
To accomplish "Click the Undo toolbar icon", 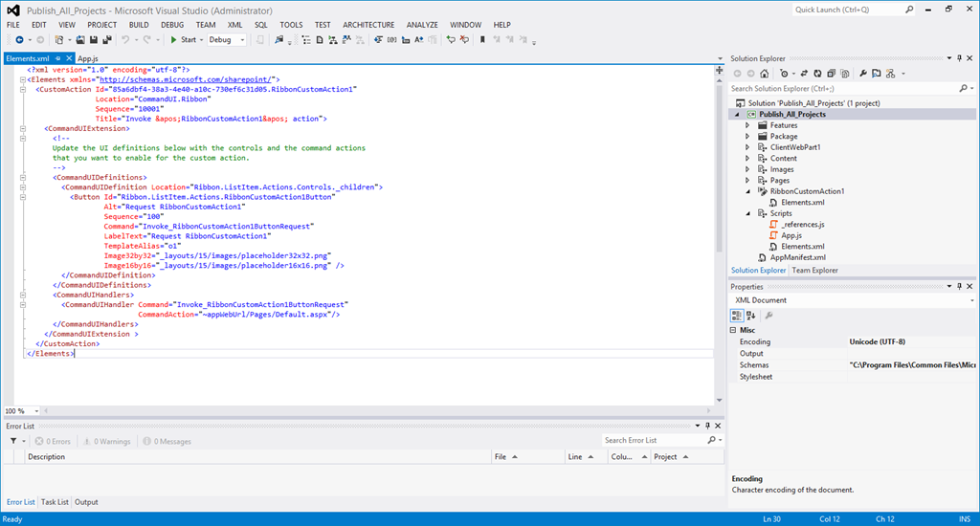I will point(125,40).
